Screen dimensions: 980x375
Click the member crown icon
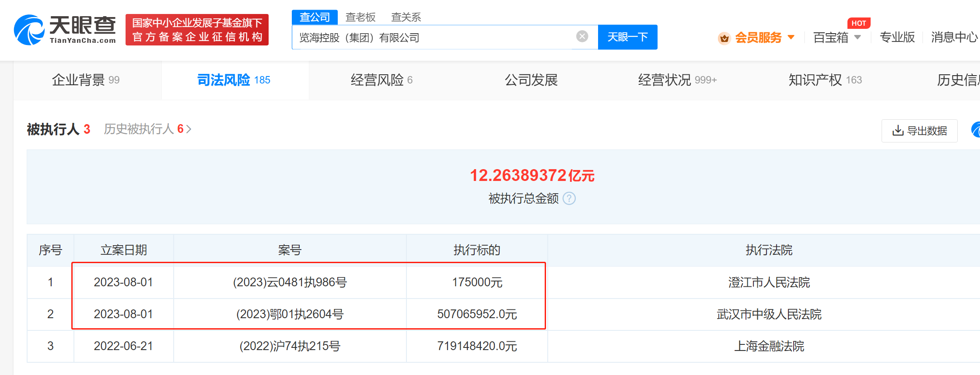coord(724,38)
